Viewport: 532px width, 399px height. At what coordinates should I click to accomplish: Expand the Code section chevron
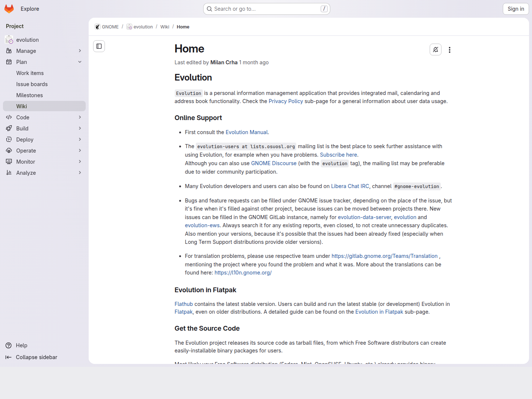(x=80, y=117)
